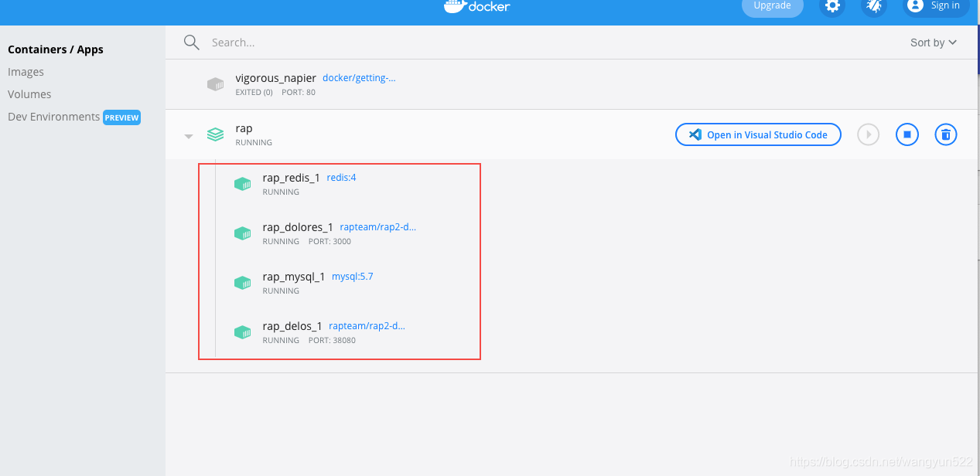Screen dimensions: 980x476
Task: Click the search magnifier icon
Action: pyautogui.click(x=191, y=42)
